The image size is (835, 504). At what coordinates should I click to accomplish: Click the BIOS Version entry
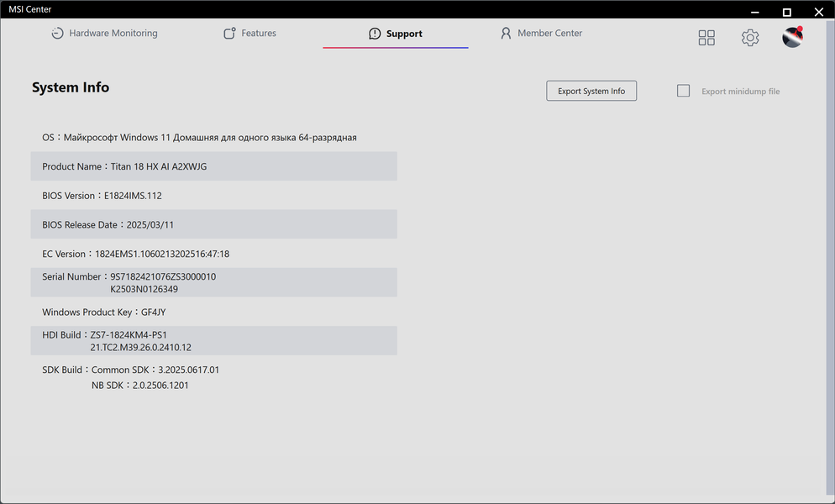[x=102, y=196]
